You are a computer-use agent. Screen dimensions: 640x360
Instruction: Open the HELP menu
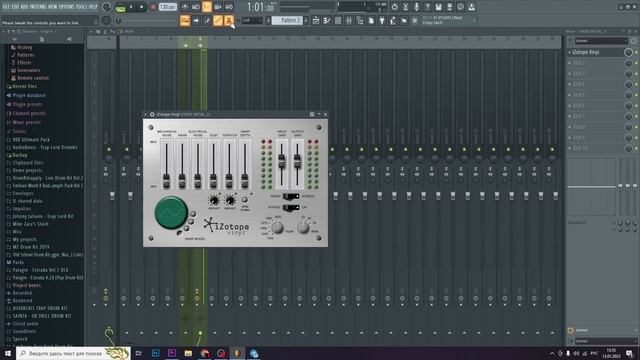pos(93,7)
